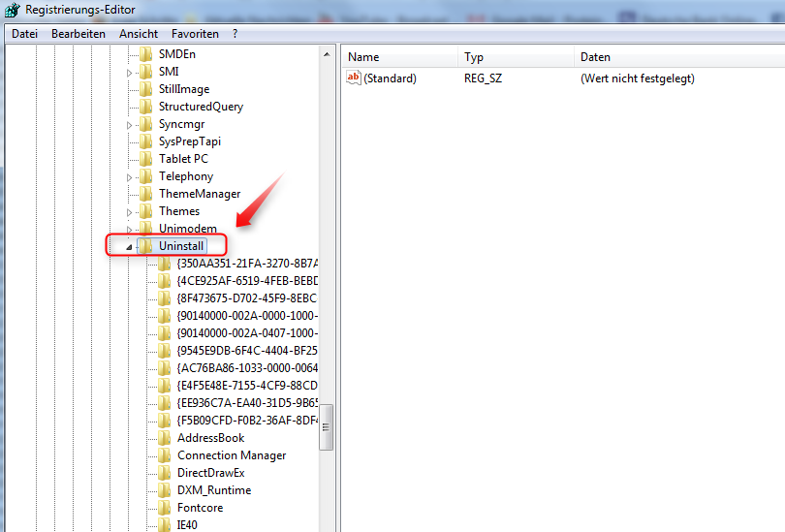Select the Tablet PC key label
This screenshot has width=785, height=532.
[x=183, y=159]
